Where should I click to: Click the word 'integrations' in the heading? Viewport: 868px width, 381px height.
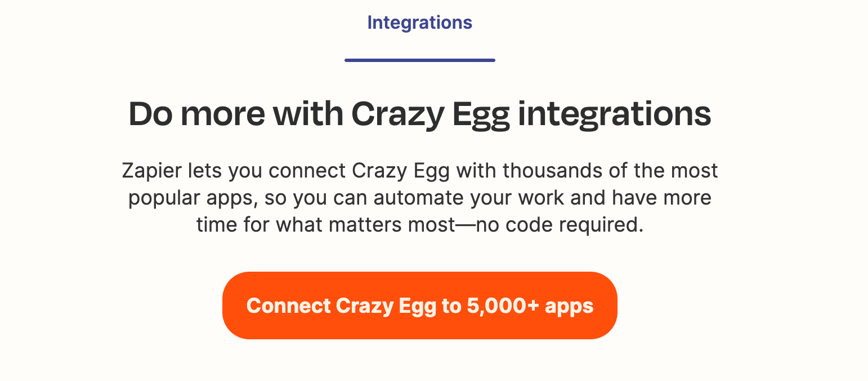tap(615, 114)
